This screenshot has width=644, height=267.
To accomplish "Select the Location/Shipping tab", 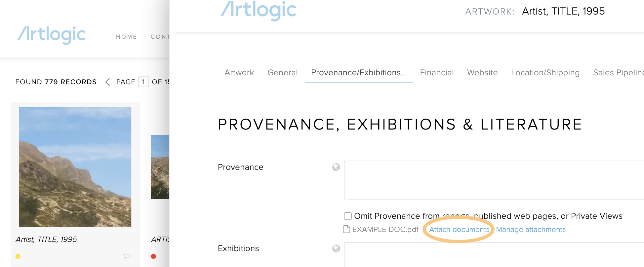I will point(545,73).
